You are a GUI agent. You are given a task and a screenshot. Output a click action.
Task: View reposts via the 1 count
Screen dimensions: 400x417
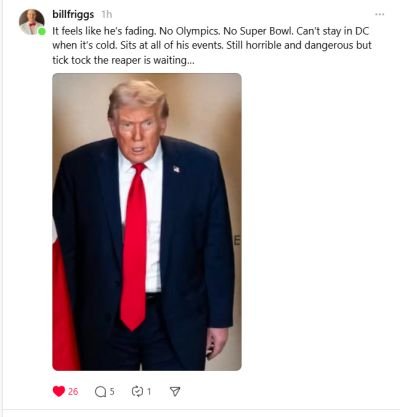tap(149, 391)
